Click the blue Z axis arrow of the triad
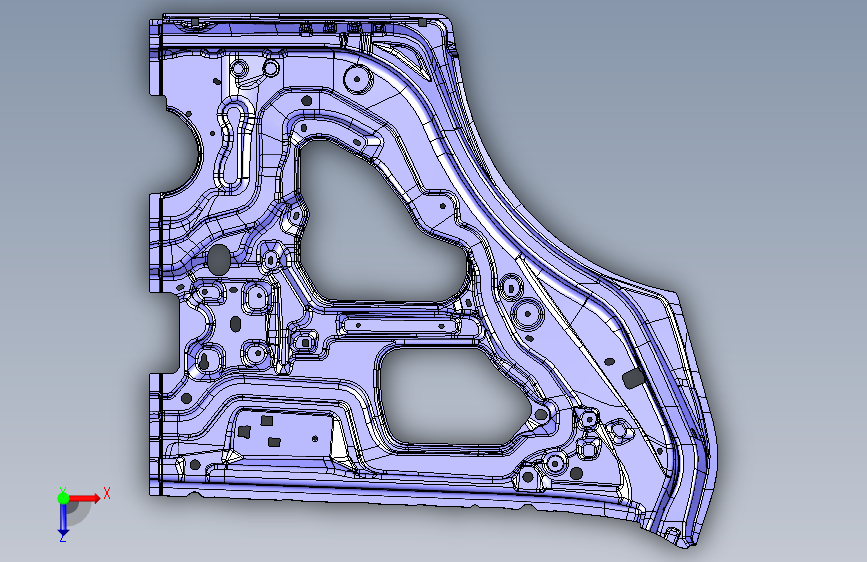Viewport: 867px width, 562px height. (63, 520)
